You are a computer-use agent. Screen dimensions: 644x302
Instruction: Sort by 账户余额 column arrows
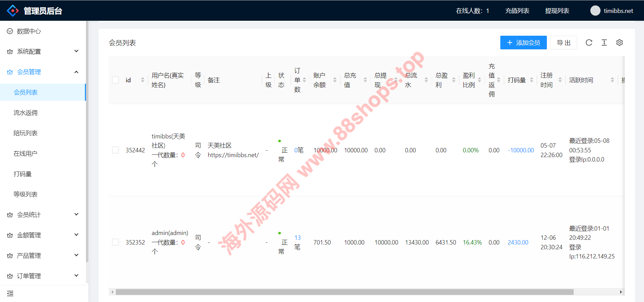click(335, 80)
